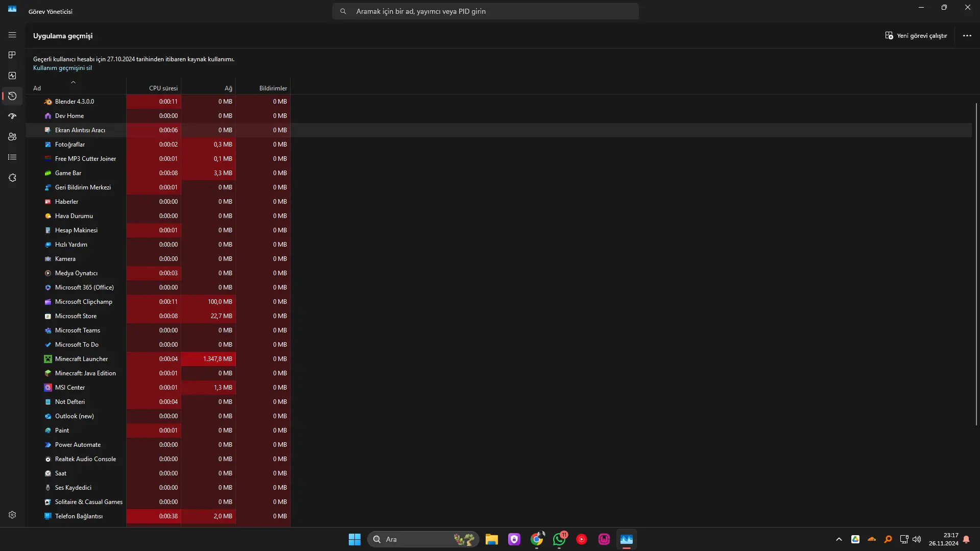This screenshot has width=980, height=551.
Task: Open the Users sidebar icon
Action: 12,137
